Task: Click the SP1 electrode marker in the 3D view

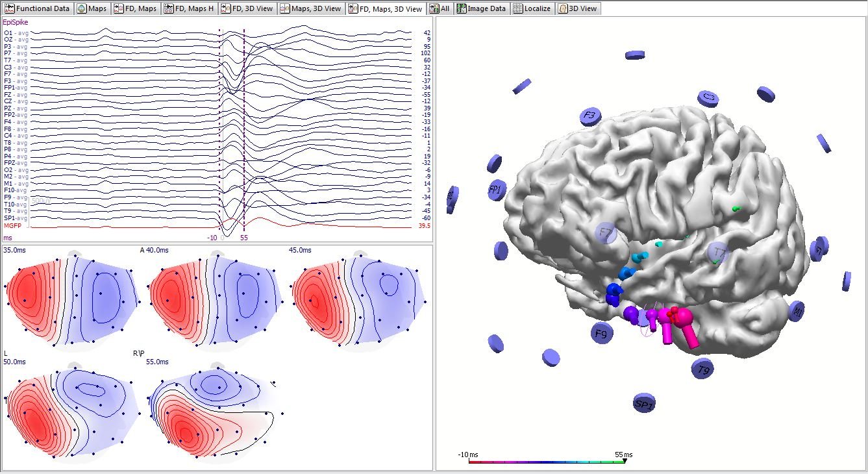Action: (643, 403)
